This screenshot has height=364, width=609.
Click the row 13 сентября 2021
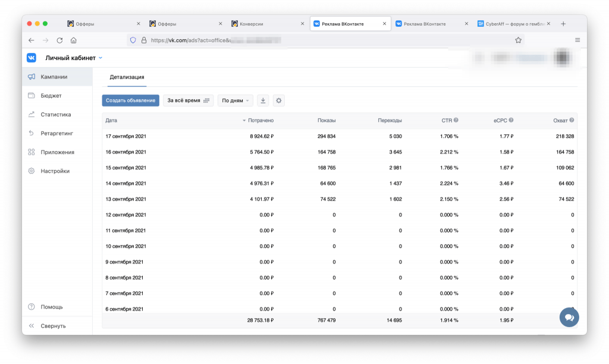click(340, 199)
